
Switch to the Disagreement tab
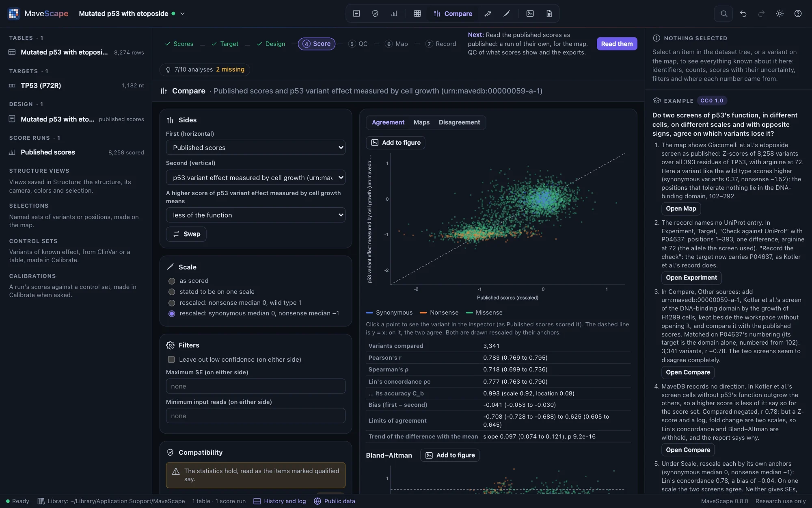tap(459, 122)
